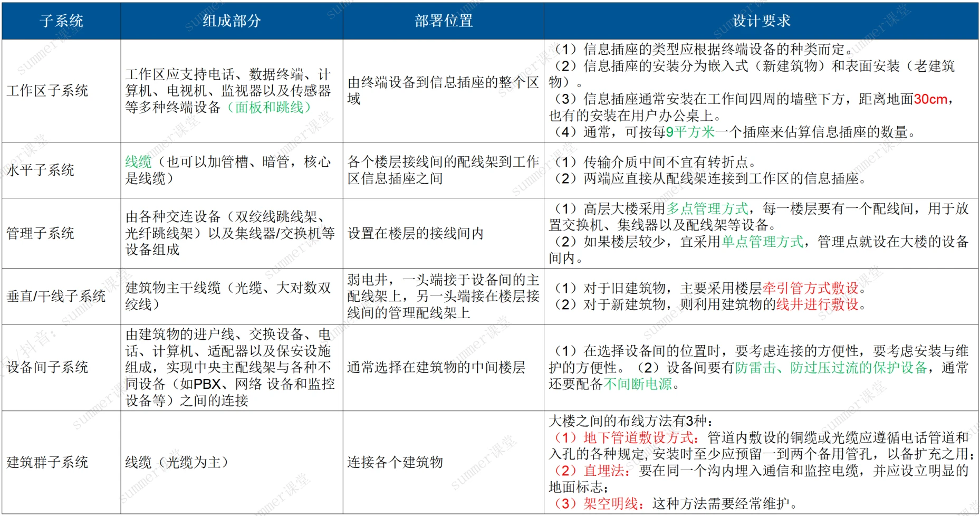980x516 pixels.
Task: Click the 部署位置 header cell
Action: coord(443,21)
